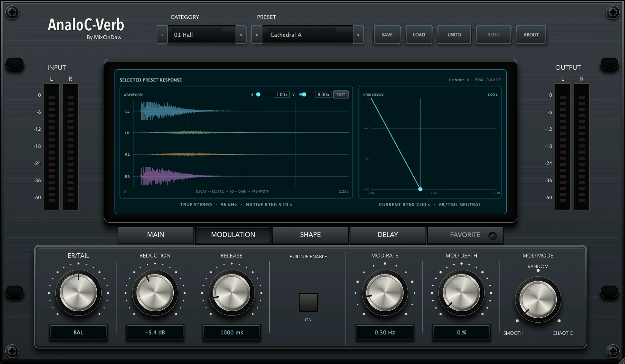Click the AnaloC-Verb logo

click(x=86, y=25)
